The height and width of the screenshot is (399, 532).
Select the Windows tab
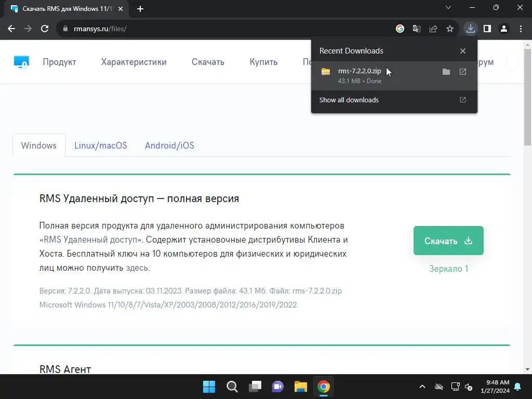pyautogui.click(x=38, y=145)
